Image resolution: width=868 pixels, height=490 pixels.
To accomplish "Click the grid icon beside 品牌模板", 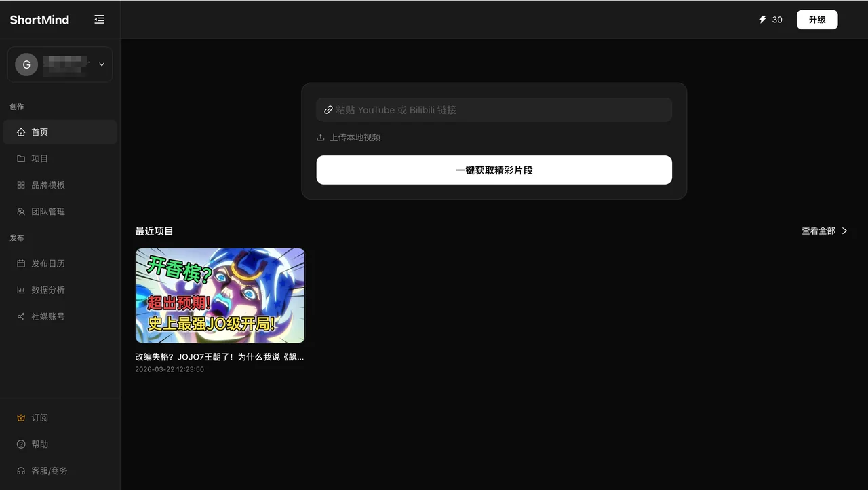I will click(21, 185).
